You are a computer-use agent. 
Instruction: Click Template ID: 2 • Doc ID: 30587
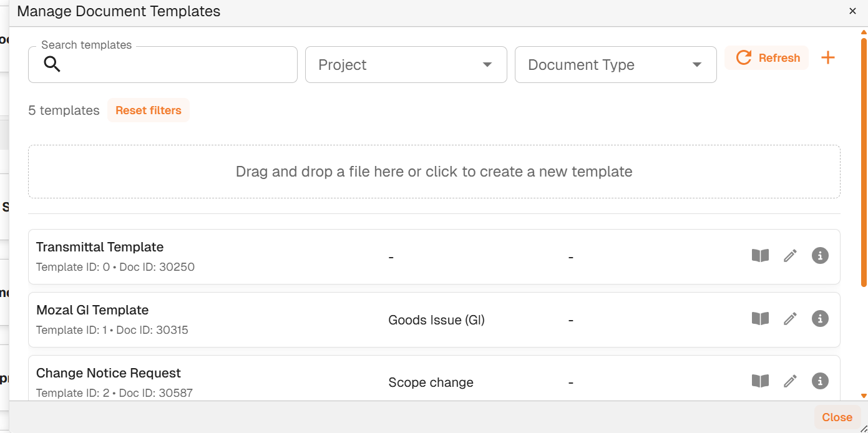pos(115,393)
